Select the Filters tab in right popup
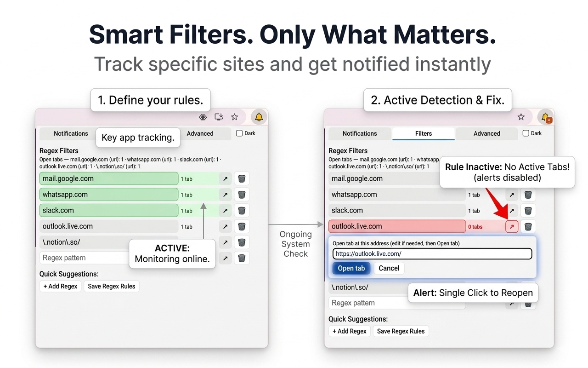The width and height of the screenshot is (588, 368). pyautogui.click(x=424, y=133)
